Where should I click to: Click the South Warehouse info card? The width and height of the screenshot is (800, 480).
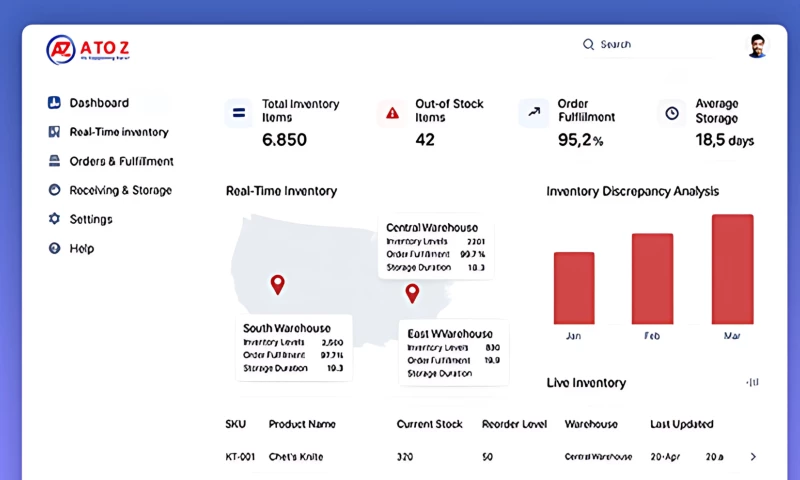293,348
